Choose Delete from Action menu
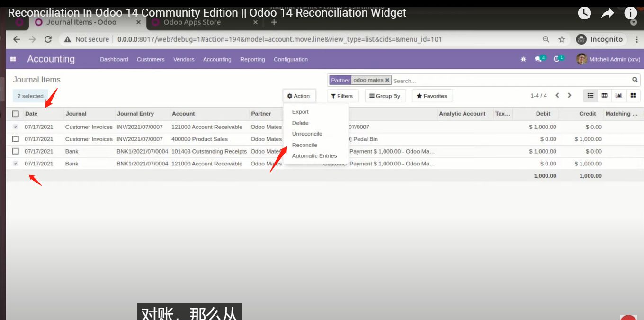 click(300, 123)
